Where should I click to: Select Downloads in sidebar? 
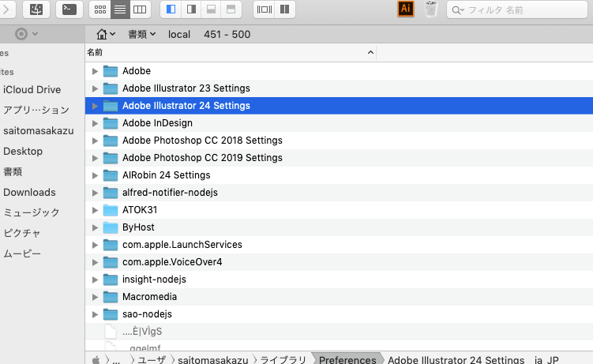[x=29, y=193]
